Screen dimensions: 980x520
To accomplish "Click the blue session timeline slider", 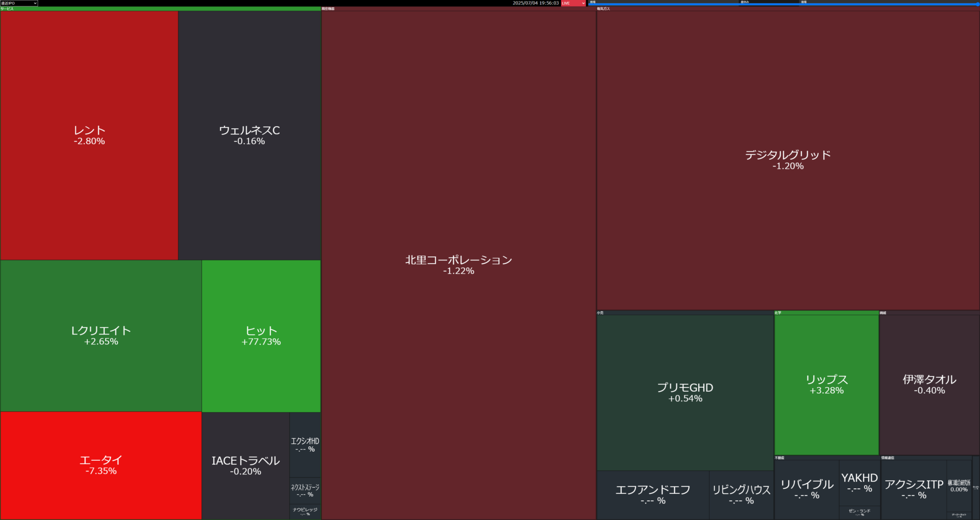I will point(783,4).
